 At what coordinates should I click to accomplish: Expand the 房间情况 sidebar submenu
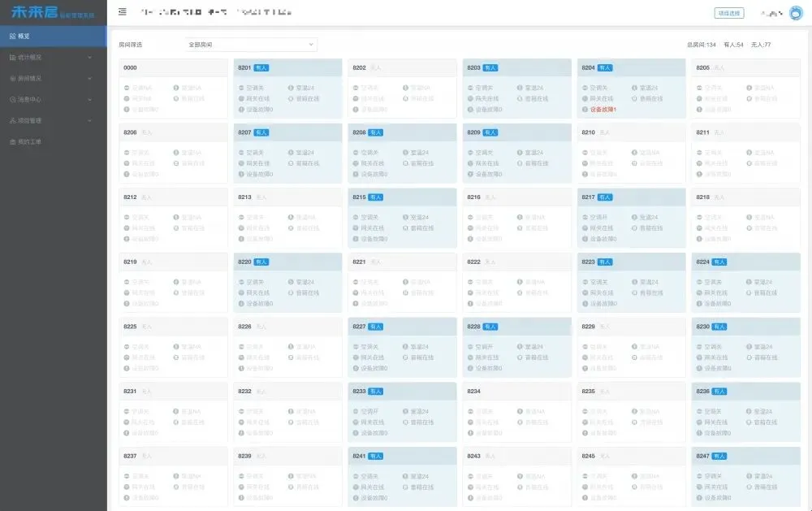(53, 79)
